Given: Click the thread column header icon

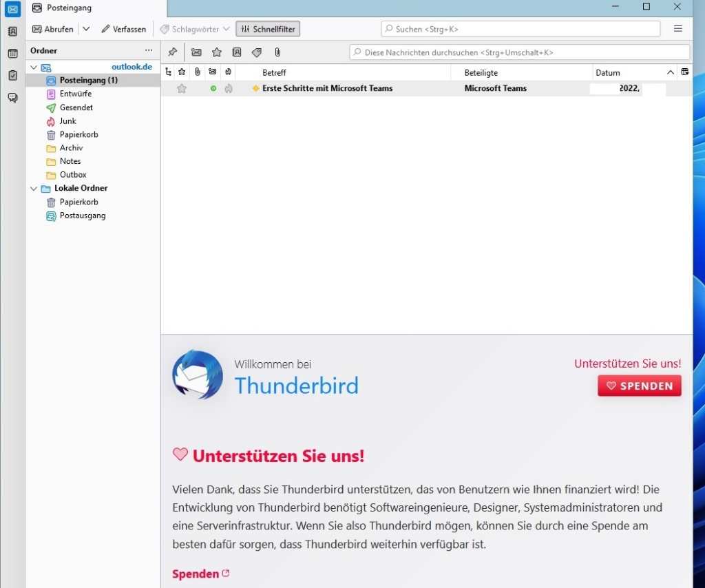Looking at the screenshot, I should [x=168, y=72].
